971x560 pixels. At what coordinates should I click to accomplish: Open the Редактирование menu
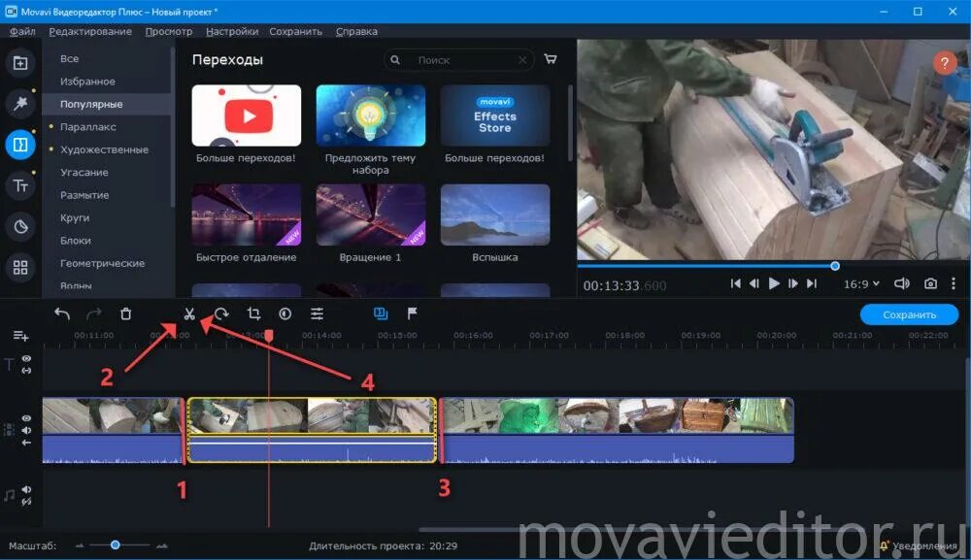pos(90,32)
